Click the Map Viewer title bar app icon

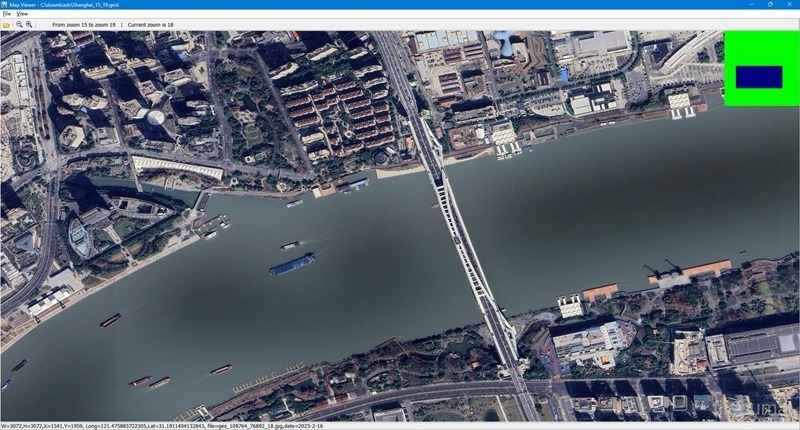[x=5, y=5]
